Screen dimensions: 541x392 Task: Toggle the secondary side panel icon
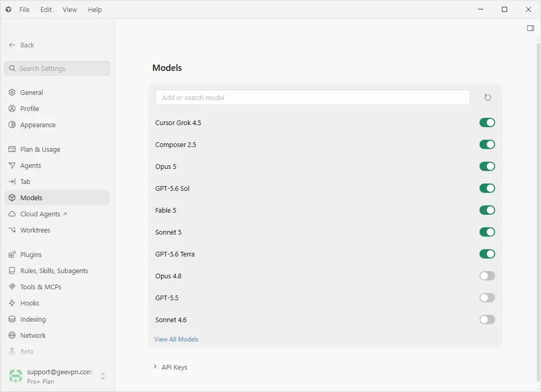531,28
